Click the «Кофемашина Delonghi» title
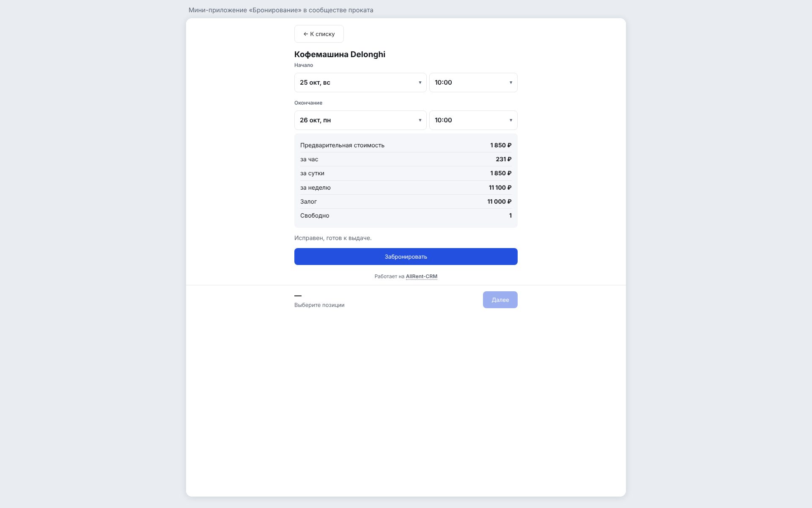812x508 pixels. [340, 54]
